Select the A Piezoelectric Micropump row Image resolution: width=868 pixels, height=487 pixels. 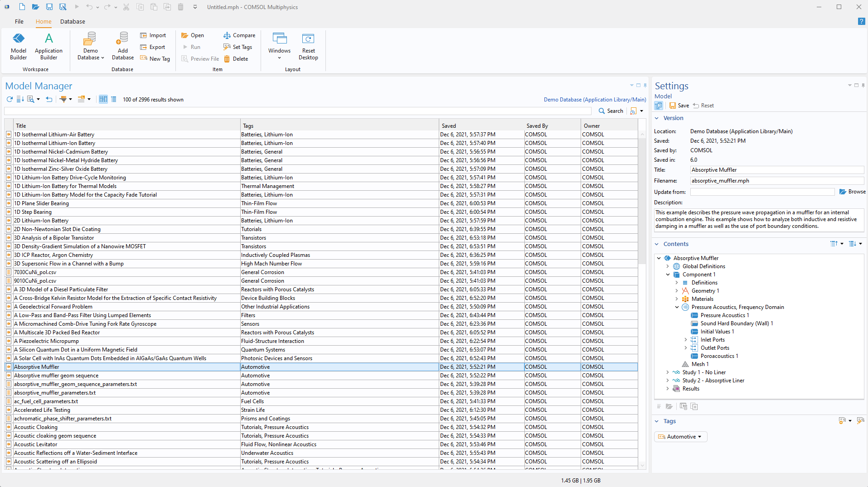321,341
